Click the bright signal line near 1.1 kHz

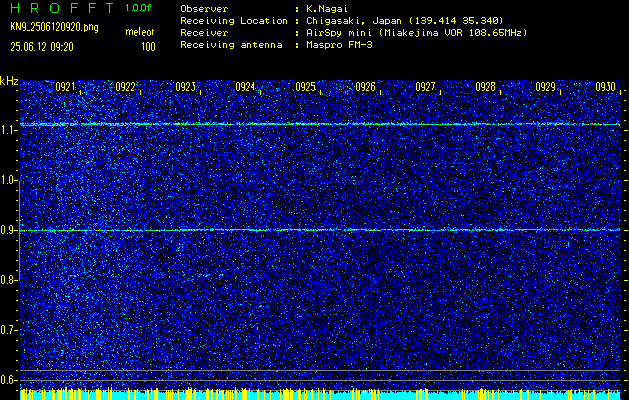coord(320,124)
